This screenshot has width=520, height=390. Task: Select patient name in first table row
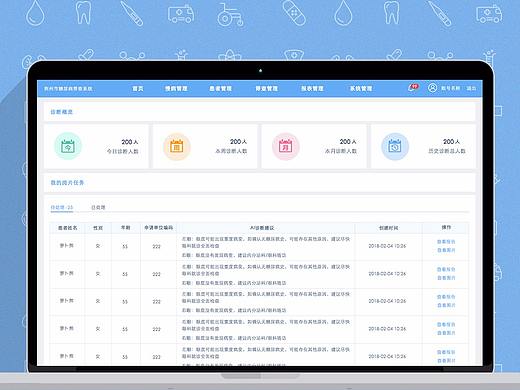pos(67,246)
